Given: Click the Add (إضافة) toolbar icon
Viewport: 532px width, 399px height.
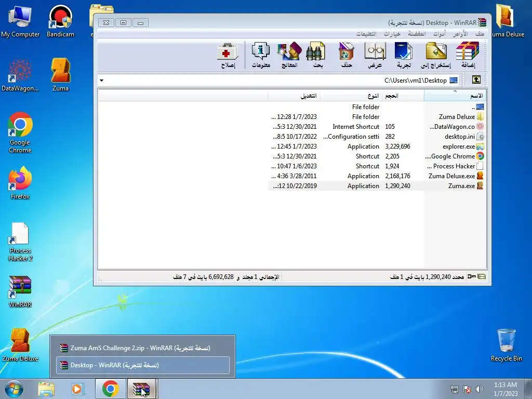Looking at the screenshot, I should tap(468, 55).
